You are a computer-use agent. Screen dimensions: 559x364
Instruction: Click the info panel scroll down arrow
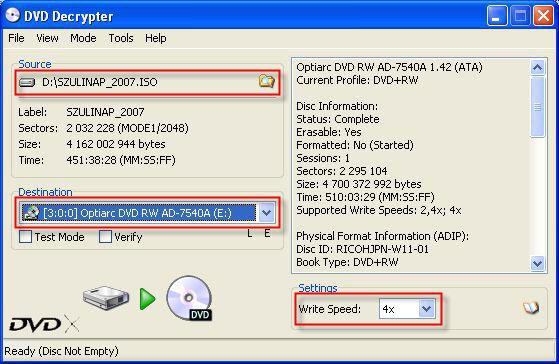538,263
